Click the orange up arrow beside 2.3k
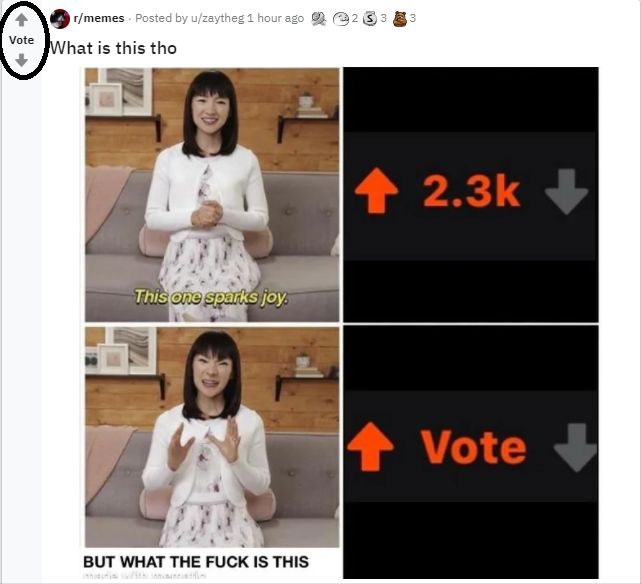 click(x=376, y=190)
